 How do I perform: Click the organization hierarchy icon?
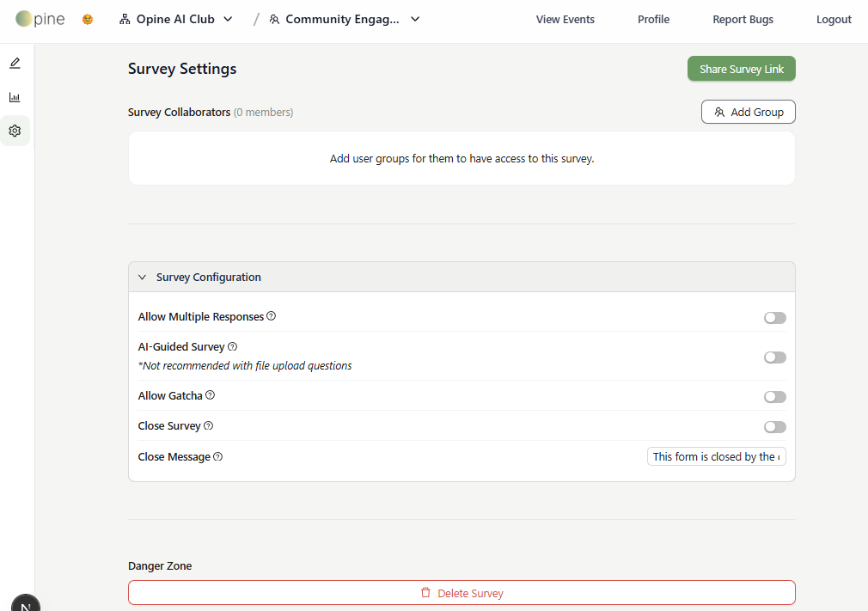(x=125, y=20)
